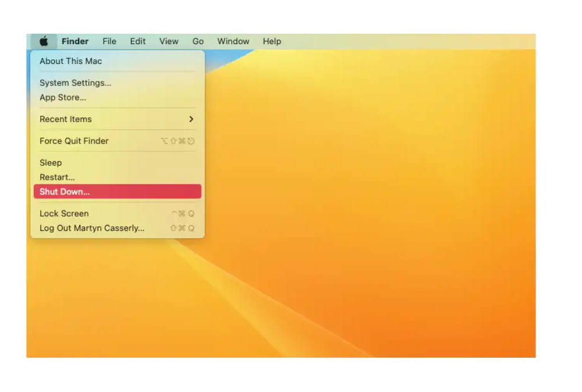Screen dimensions: 582x392
Task: Open the File menu
Action: pyautogui.click(x=109, y=41)
